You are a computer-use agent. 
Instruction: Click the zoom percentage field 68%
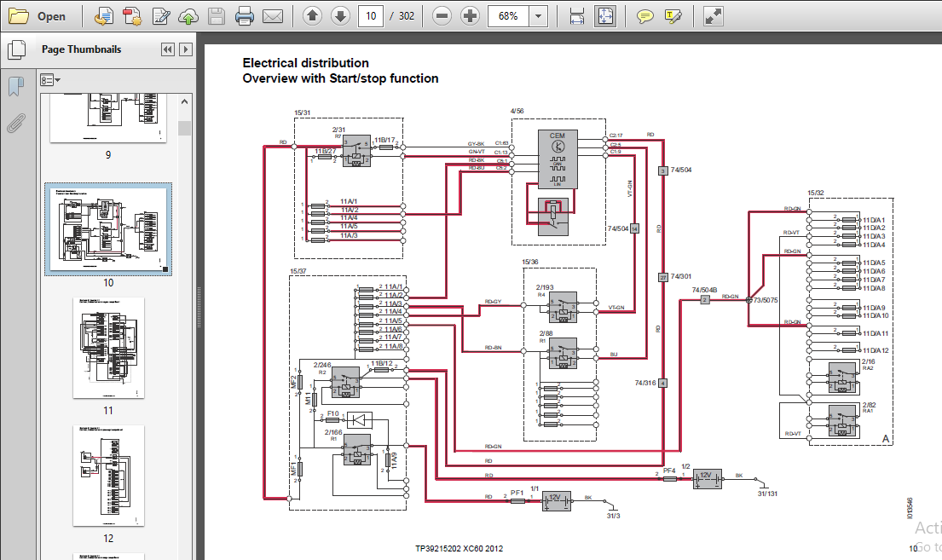pyautogui.click(x=508, y=16)
